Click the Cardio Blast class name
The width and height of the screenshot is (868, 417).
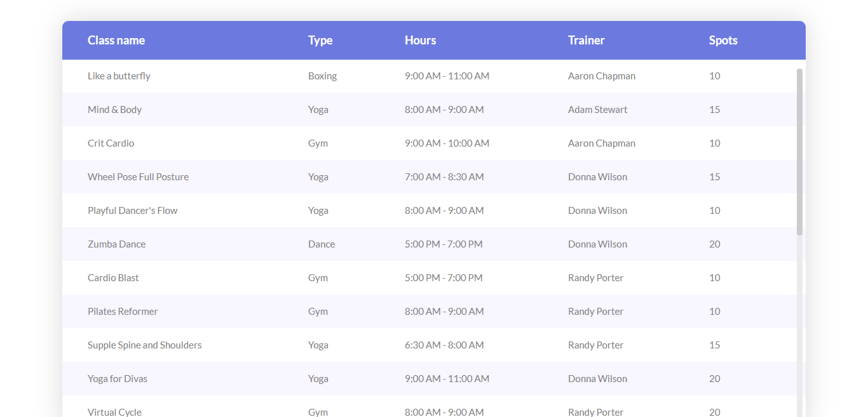[113, 278]
